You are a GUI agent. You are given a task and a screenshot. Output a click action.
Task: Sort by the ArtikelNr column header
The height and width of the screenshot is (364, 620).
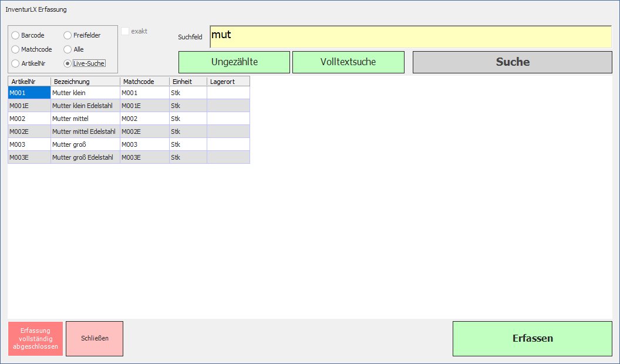tap(29, 82)
